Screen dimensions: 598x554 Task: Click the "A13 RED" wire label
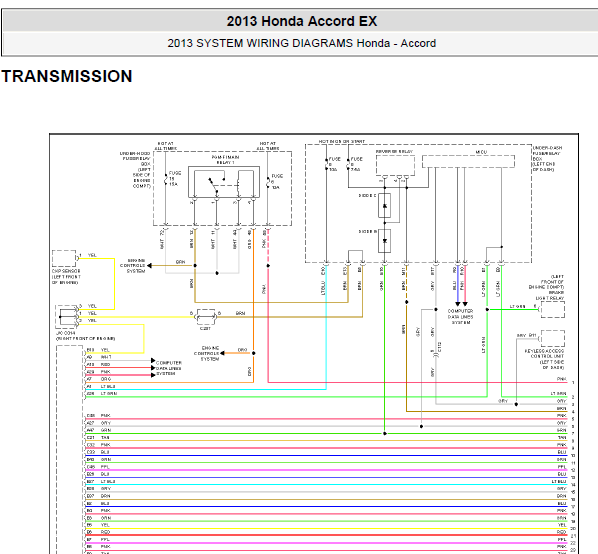[x=98, y=365]
